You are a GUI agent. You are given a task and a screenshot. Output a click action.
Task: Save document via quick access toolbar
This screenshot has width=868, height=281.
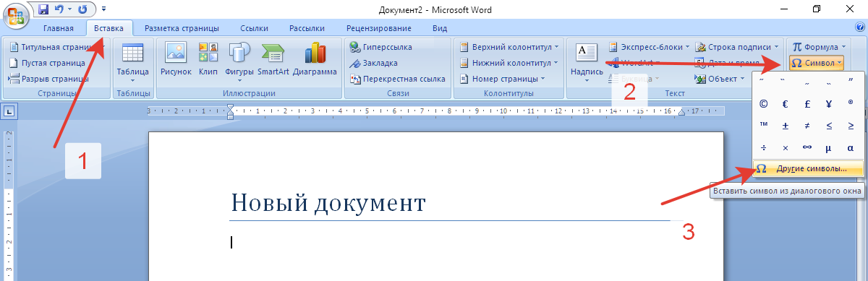click(x=43, y=9)
